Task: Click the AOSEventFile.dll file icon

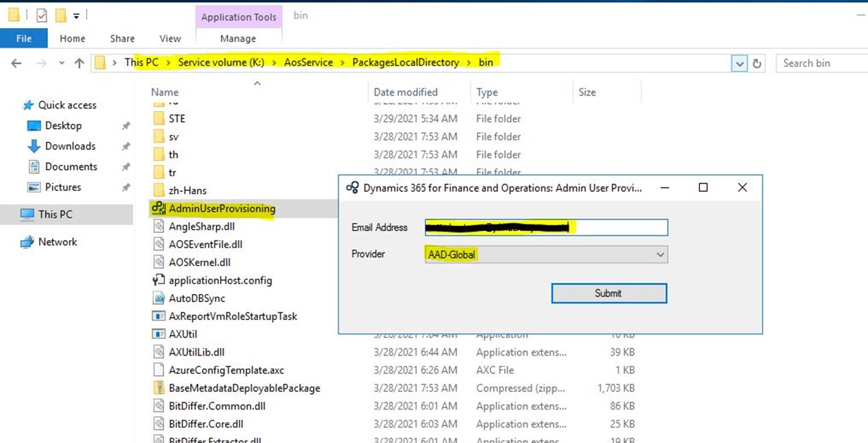Action: pyautogui.click(x=158, y=244)
